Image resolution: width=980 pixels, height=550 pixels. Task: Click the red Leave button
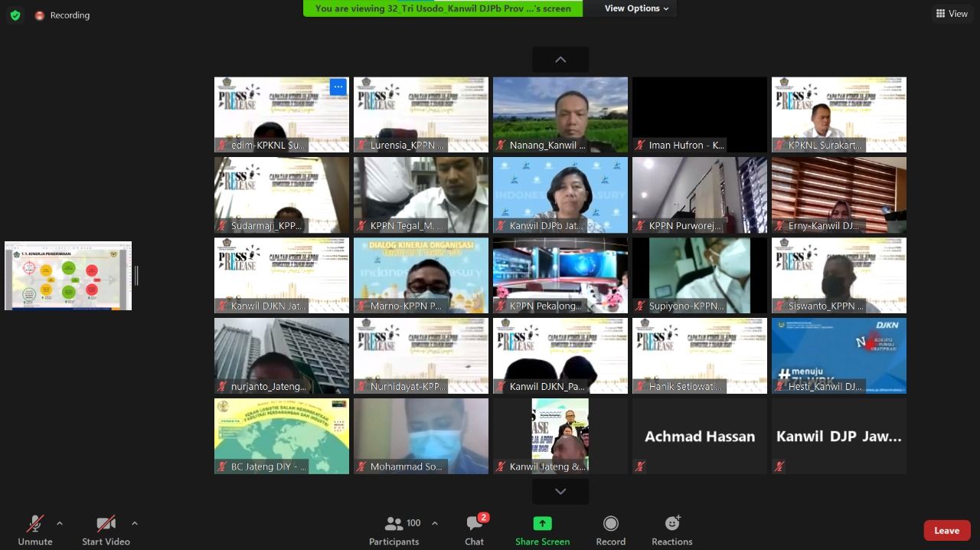point(946,530)
